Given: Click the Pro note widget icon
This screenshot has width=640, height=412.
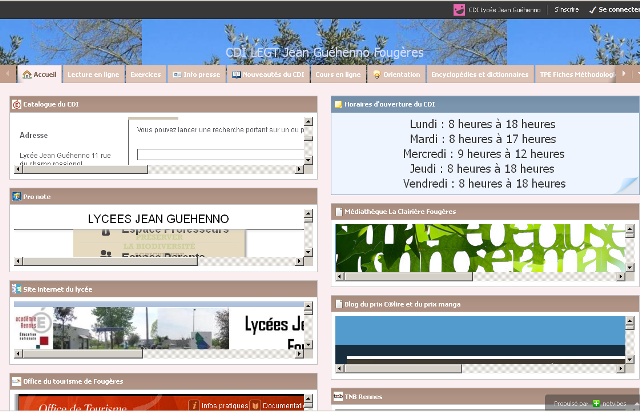Looking at the screenshot, I should click(17, 196).
